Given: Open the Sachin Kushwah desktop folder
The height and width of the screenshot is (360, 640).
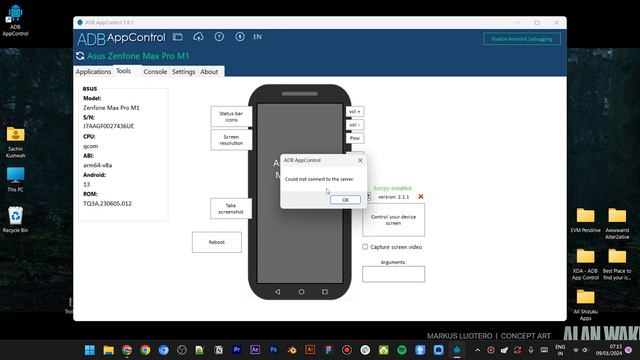Looking at the screenshot, I should click(16, 142).
